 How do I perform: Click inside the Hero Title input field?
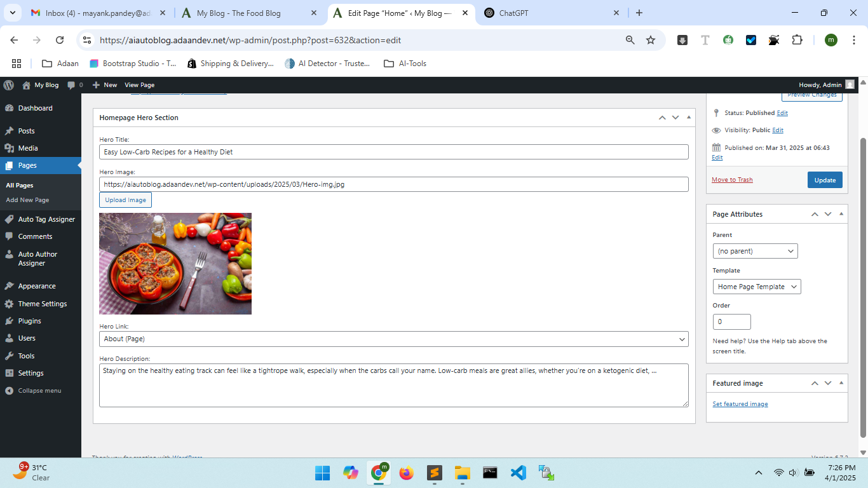click(x=393, y=152)
